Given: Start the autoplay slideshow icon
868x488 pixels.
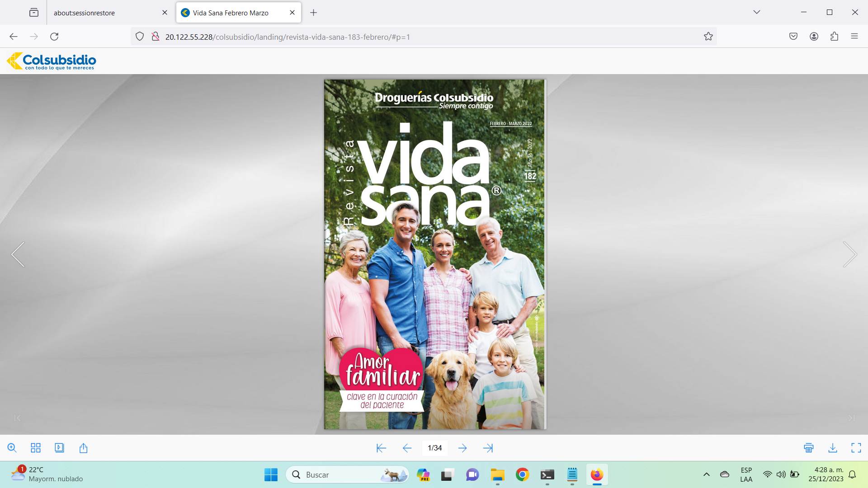Looking at the screenshot, I should click(59, 448).
